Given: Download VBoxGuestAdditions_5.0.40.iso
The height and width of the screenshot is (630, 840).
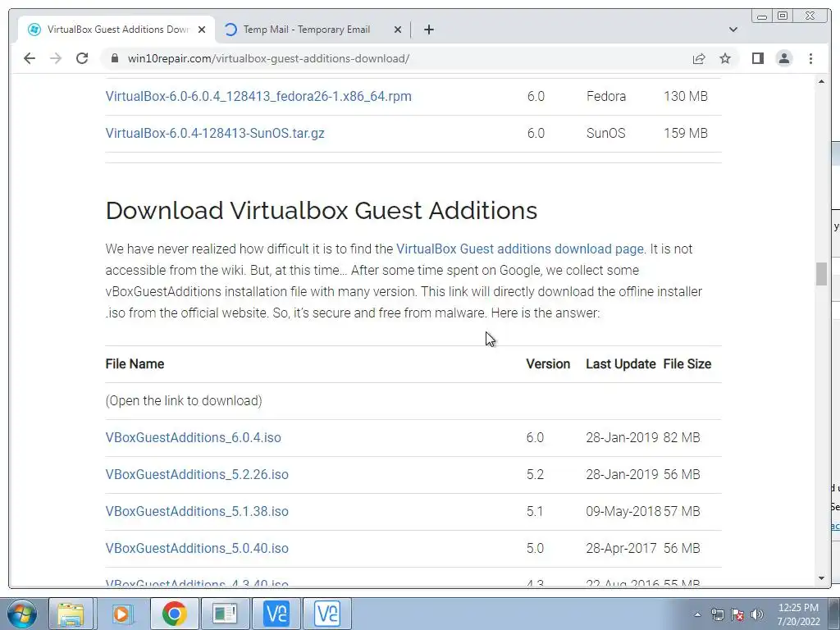Looking at the screenshot, I should (197, 549).
